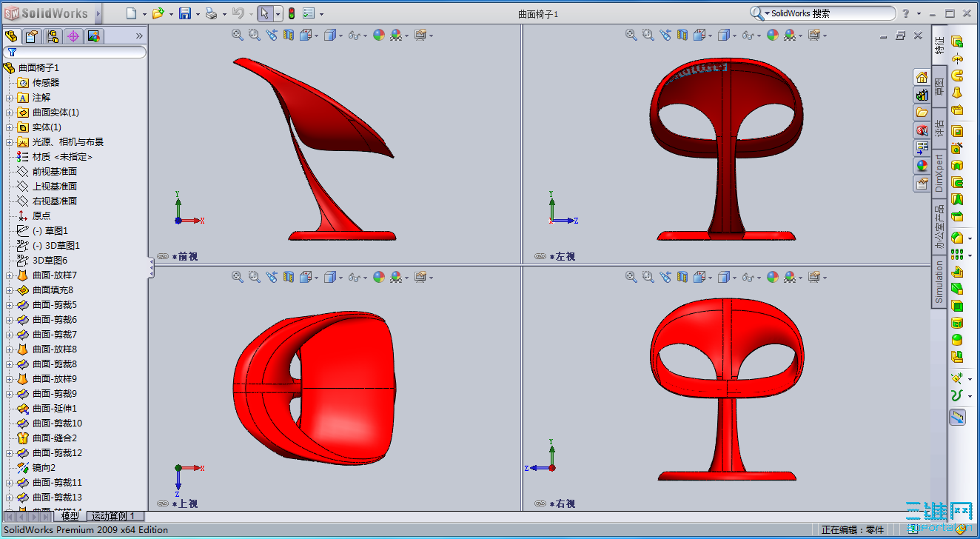The width and height of the screenshot is (980, 539).
Task: Switch to the 草图 CommandManager tab
Action: point(939,87)
